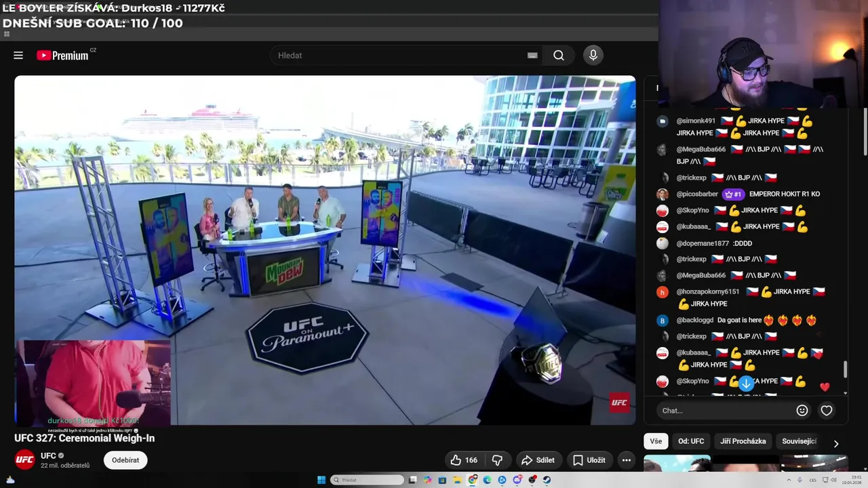
Task: Send a heart reaction in chat
Action: (827, 410)
